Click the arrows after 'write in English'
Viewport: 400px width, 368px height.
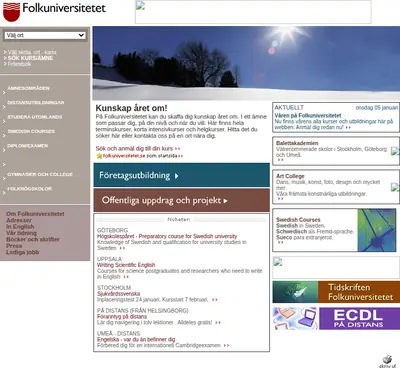[126, 277]
